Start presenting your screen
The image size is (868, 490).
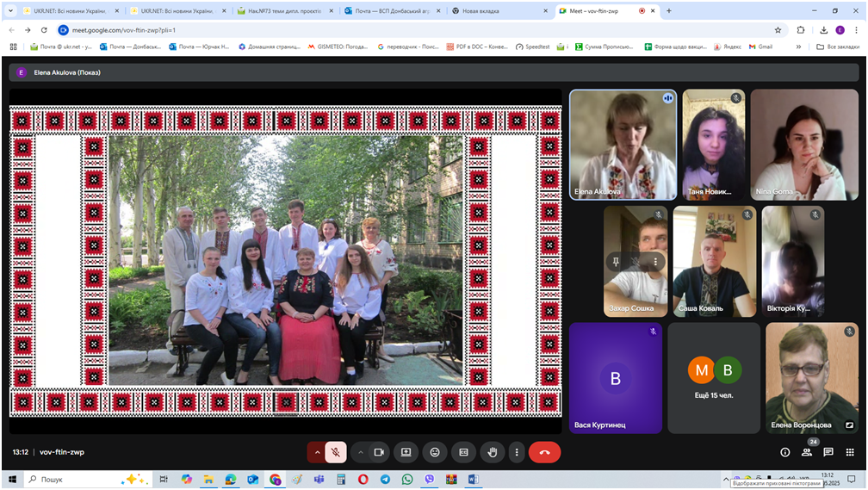tap(406, 452)
